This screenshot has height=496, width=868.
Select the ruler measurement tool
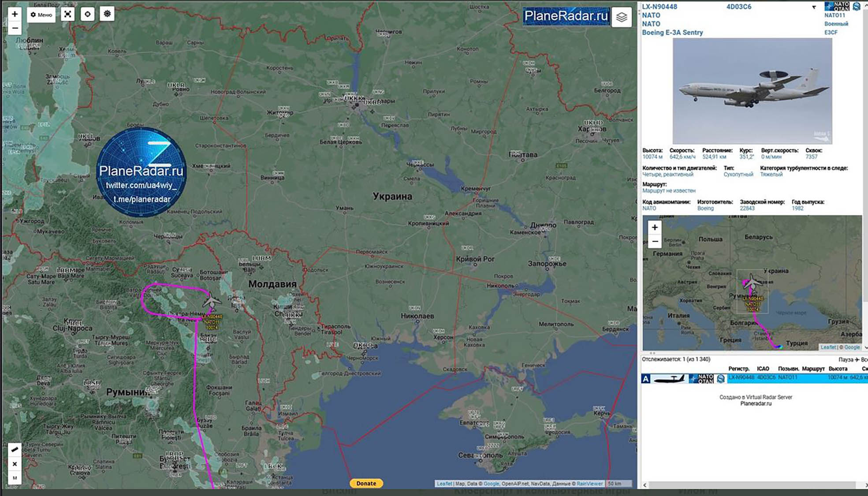tap(15, 449)
